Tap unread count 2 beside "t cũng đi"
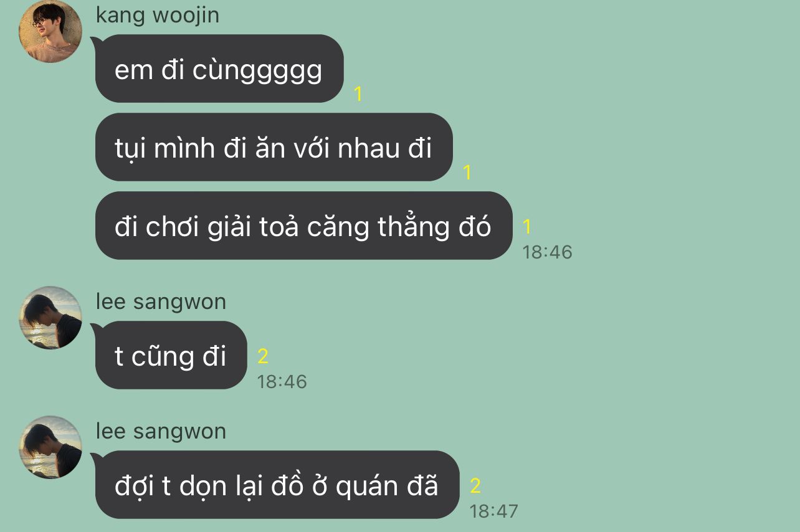 (x=263, y=356)
